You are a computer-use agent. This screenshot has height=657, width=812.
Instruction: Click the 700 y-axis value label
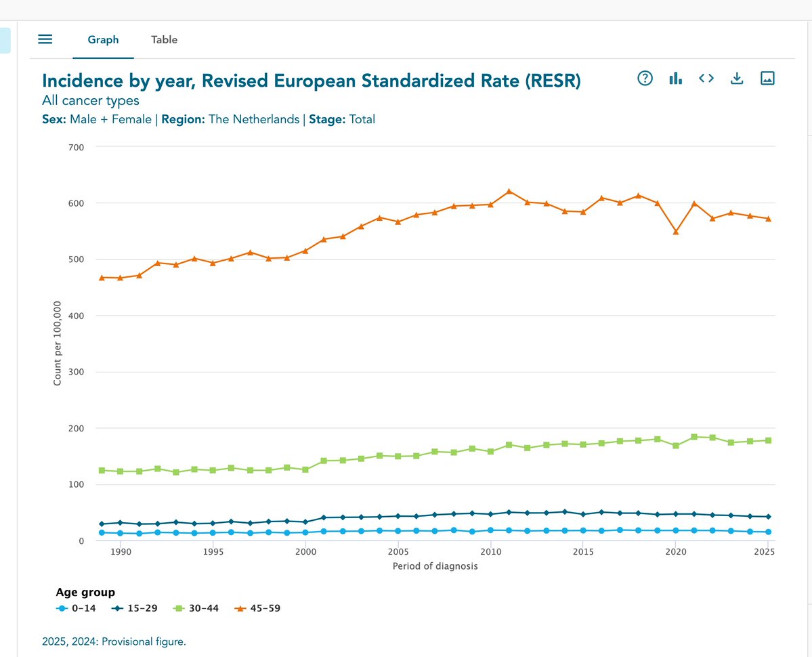(x=76, y=148)
